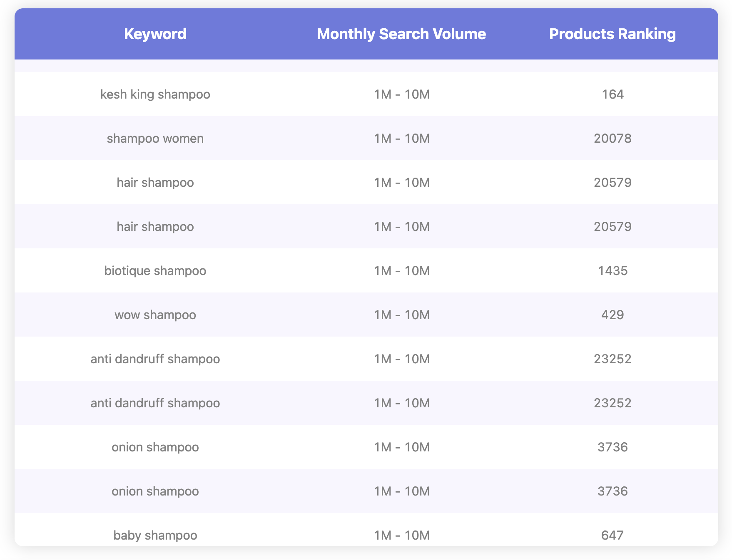Open the biotique shampoo keyword
The width and height of the screenshot is (732, 560).
(x=155, y=271)
